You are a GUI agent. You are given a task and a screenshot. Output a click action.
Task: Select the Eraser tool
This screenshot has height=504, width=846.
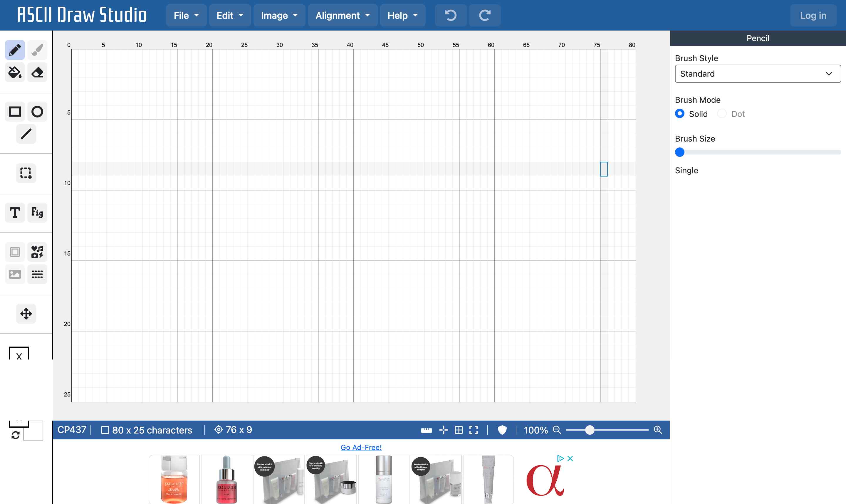coord(37,72)
